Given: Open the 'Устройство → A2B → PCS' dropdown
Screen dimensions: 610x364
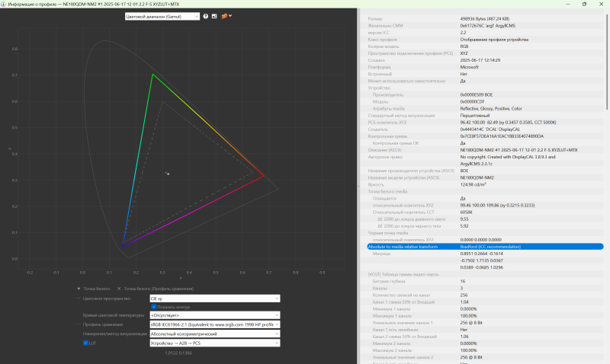Looking at the screenshot, I should coord(214,343).
